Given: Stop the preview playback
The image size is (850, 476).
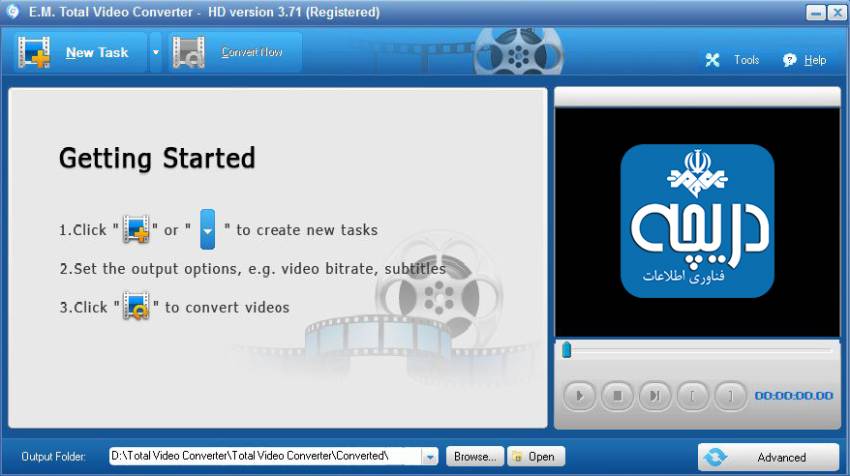Looking at the screenshot, I should click(x=617, y=396).
